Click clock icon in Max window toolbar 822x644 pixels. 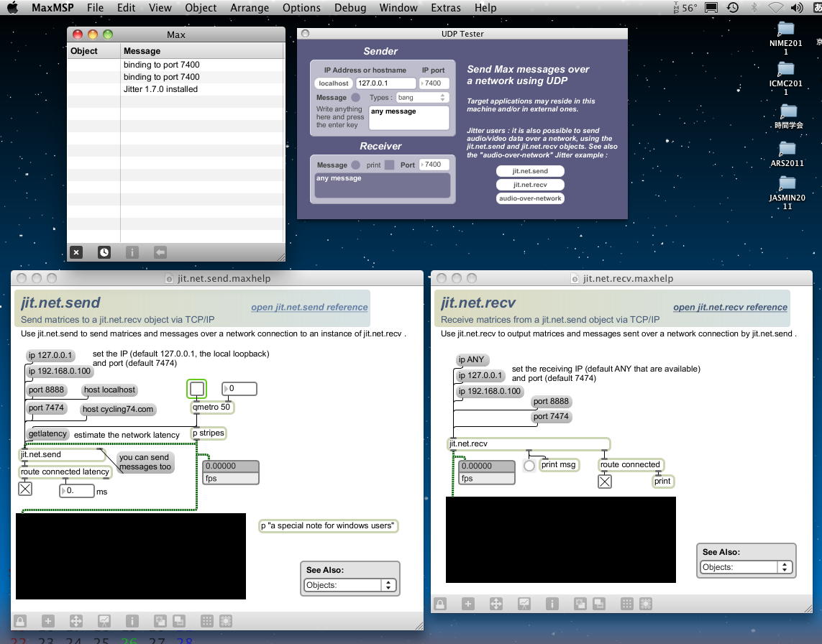[104, 252]
